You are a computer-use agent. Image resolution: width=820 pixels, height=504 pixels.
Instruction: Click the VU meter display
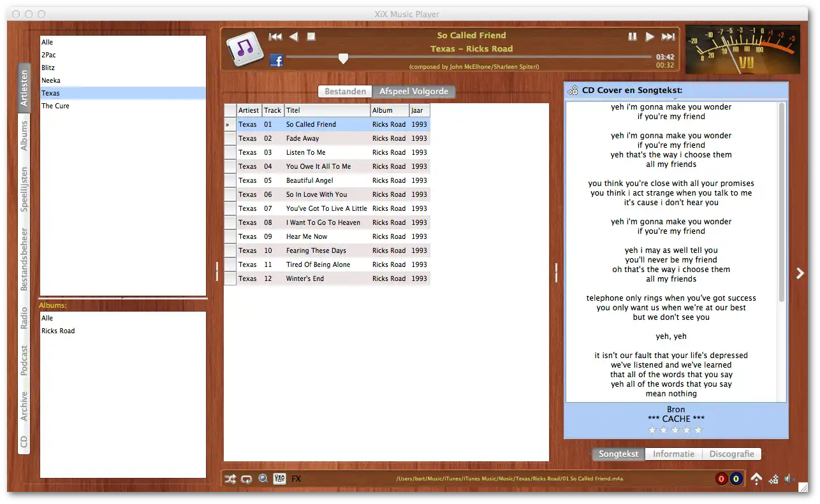click(x=743, y=50)
